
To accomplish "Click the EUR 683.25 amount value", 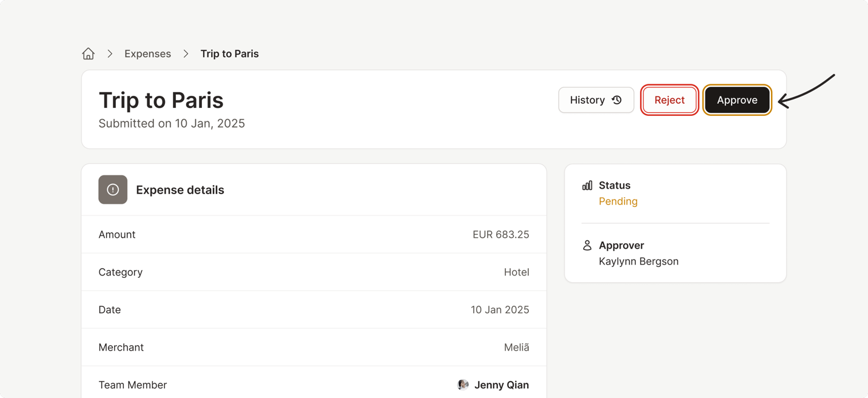I will coord(500,235).
